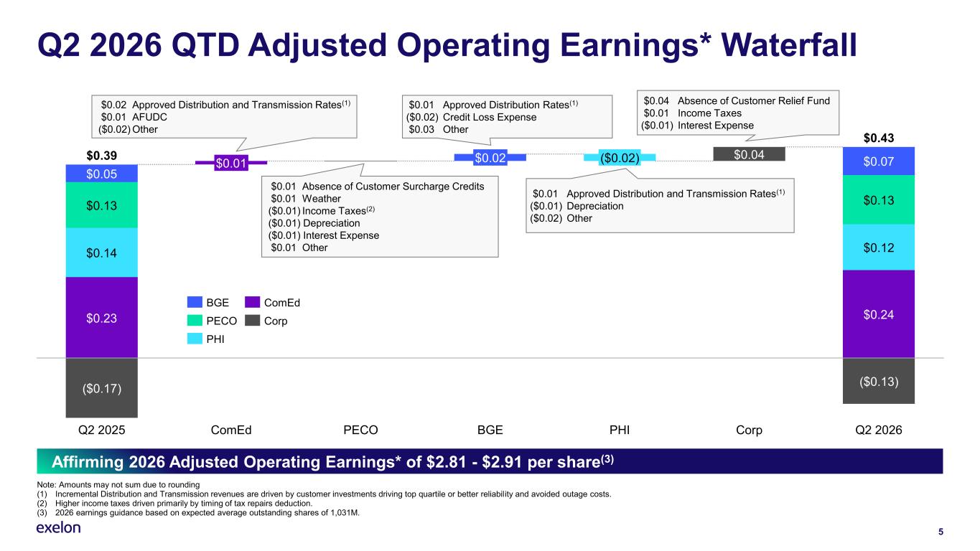Click the slide page number 5
This screenshot has width=980, height=551.
pos(941,532)
